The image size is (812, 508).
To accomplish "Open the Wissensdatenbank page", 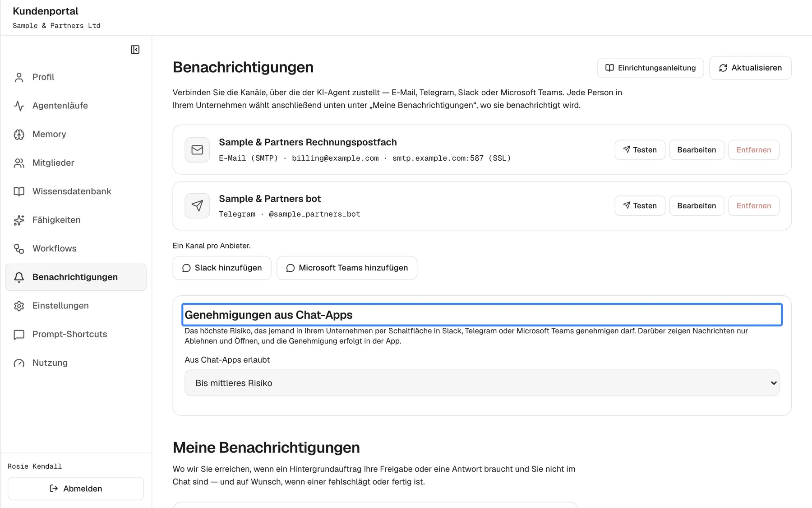I will point(76,191).
